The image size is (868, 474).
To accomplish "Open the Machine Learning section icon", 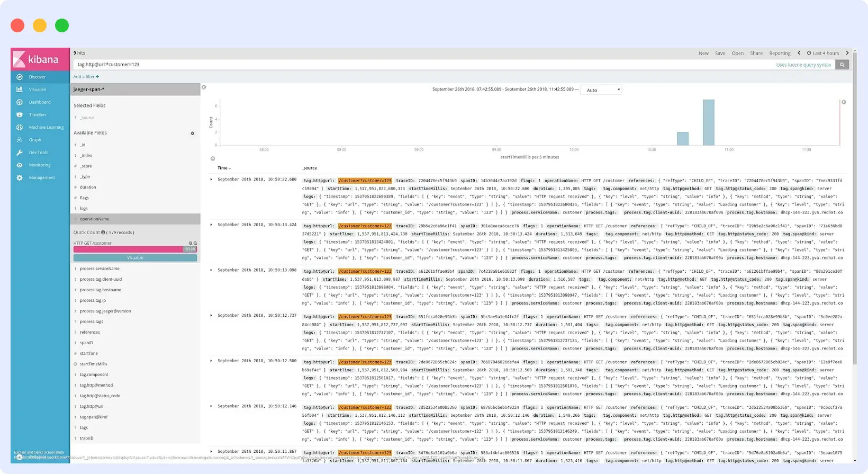I will (20, 127).
